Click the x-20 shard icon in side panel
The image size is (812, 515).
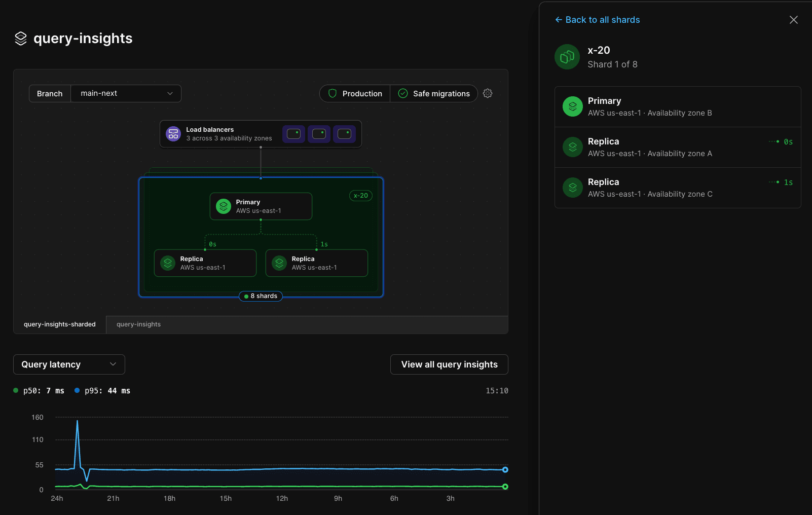tap(567, 57)
